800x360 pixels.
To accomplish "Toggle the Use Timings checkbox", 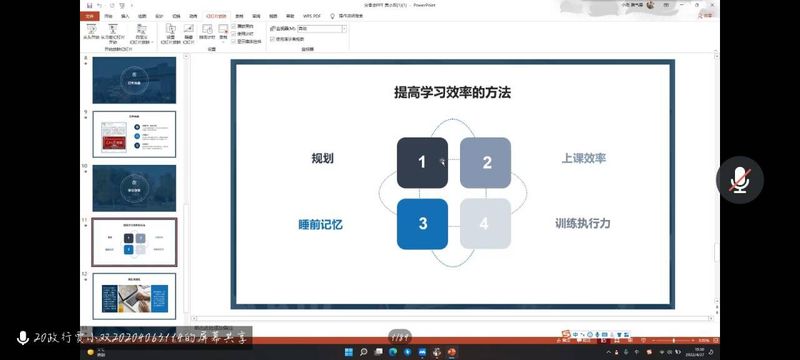I will click(234, 33).
